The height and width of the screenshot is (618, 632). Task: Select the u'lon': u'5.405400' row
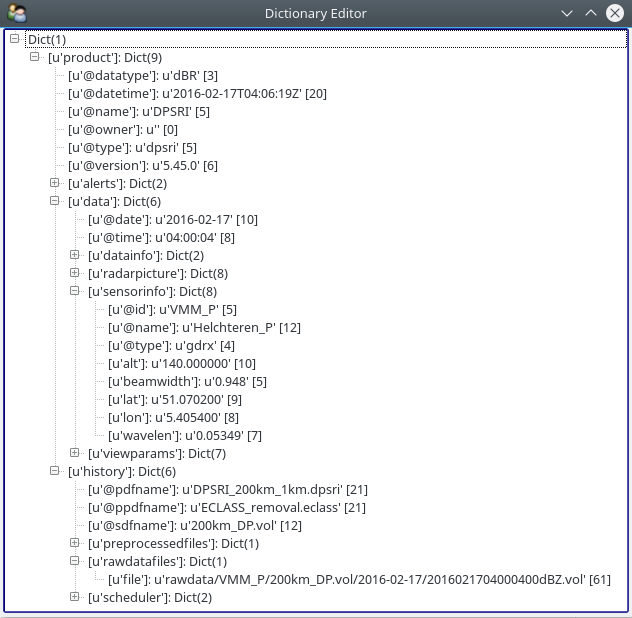(173, 418)
